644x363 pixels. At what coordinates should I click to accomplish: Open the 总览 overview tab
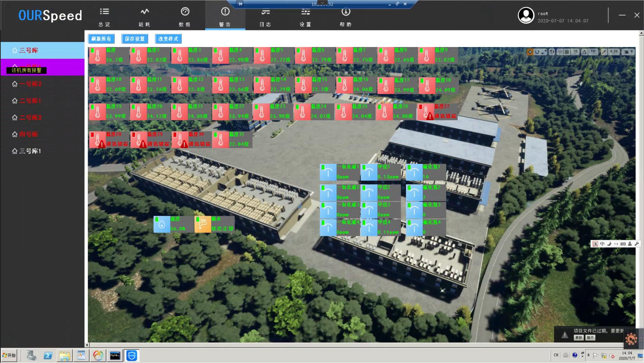click(x=104, y=16)
